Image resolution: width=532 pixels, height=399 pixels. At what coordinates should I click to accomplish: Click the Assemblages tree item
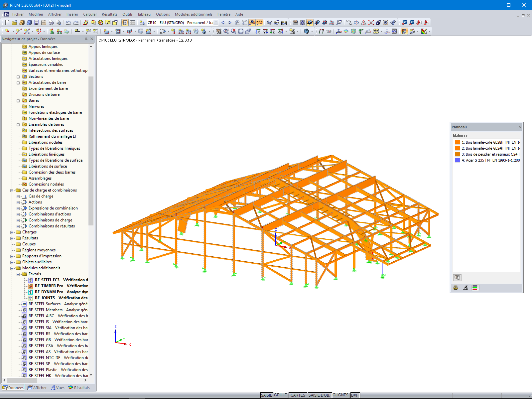pyautogui.click(x=41, y=178)
